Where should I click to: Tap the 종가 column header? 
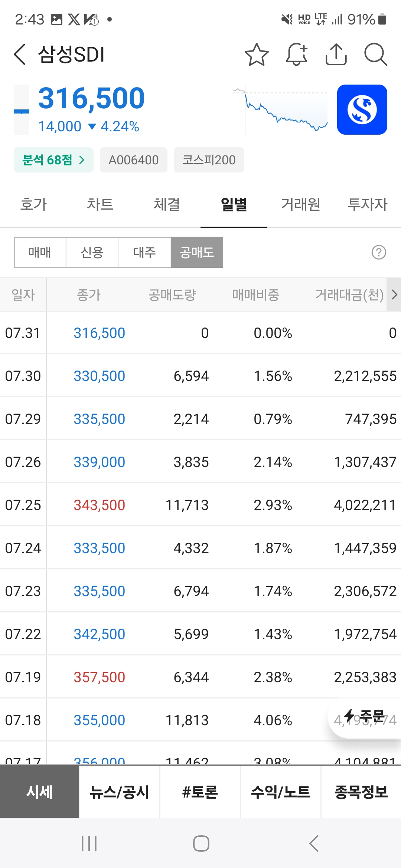tap(88, 295)
